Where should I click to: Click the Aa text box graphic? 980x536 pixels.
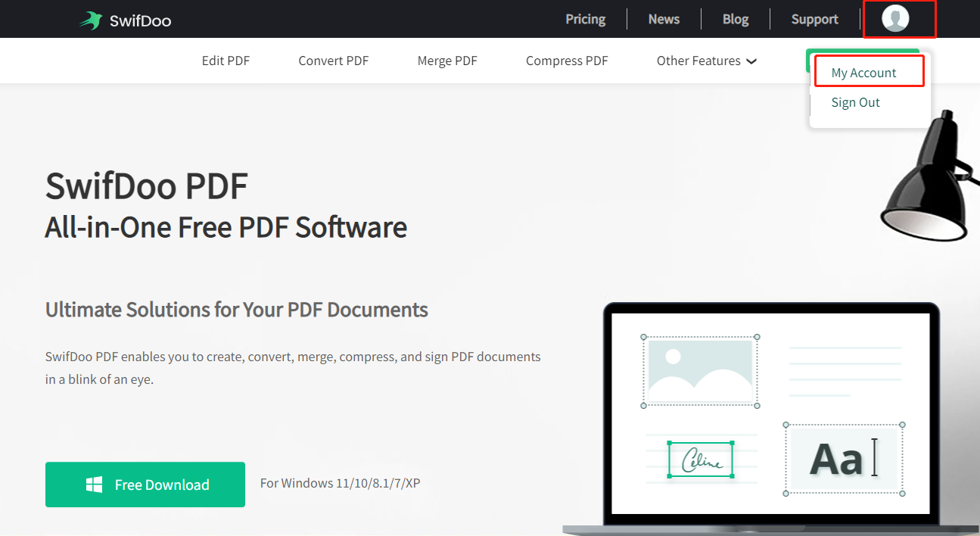(844, 460)
